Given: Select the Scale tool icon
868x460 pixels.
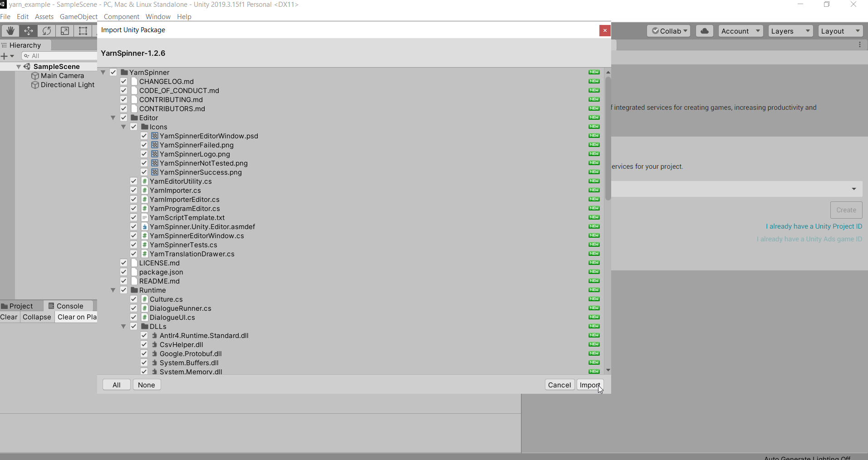Looking at the screenshot, I should pyautogui.click(x=65, y=31).
